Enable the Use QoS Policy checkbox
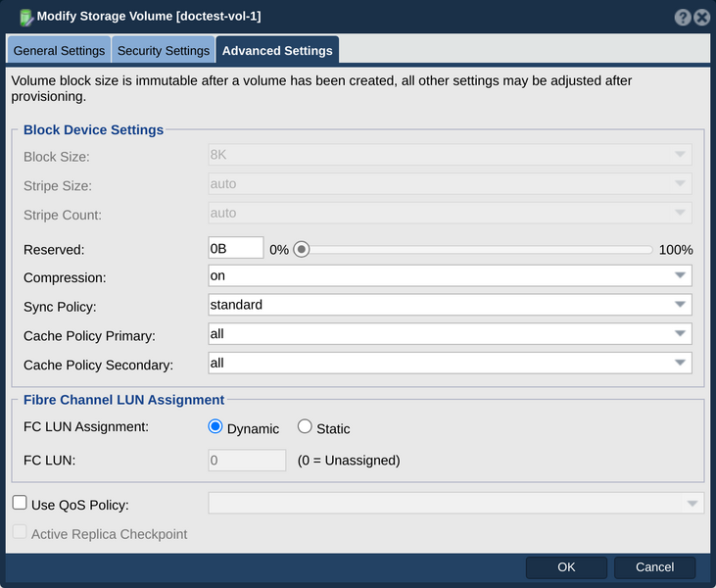The height and width of the screenshot is (588, 716). pos(20,503)
